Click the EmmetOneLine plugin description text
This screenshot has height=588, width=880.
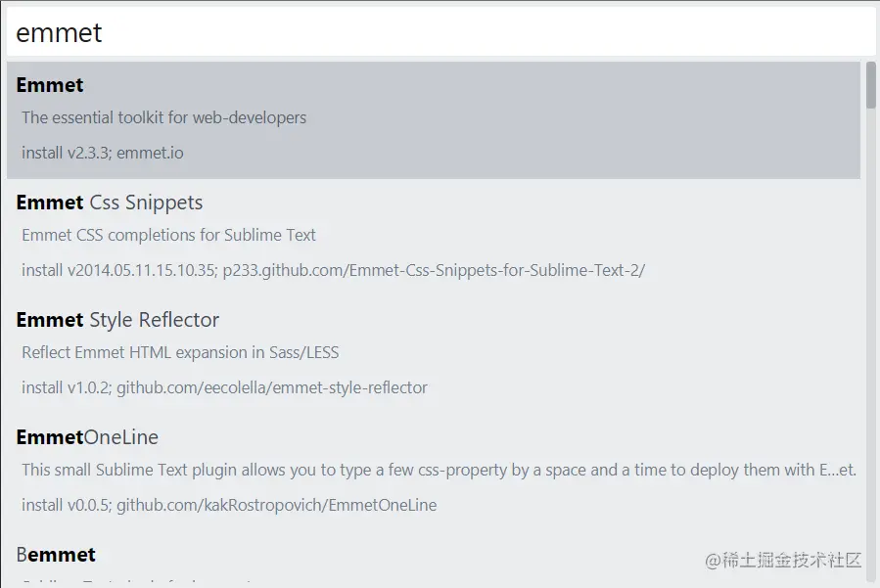439,470
